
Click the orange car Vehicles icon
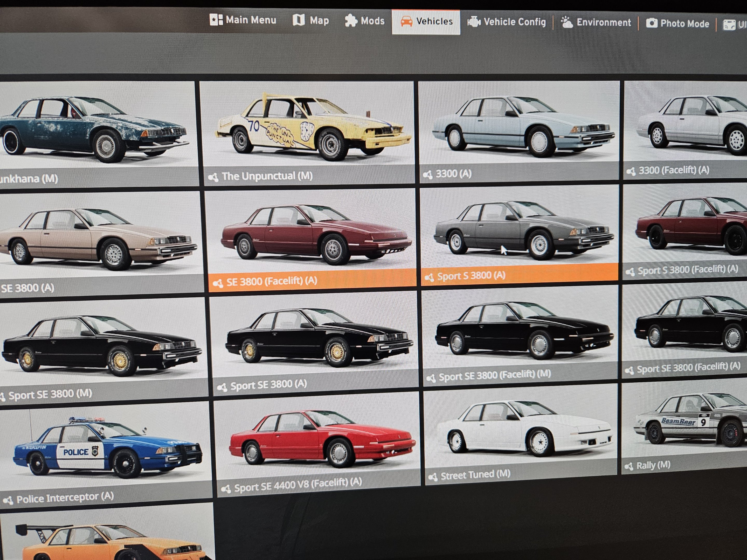pos(406,21)
